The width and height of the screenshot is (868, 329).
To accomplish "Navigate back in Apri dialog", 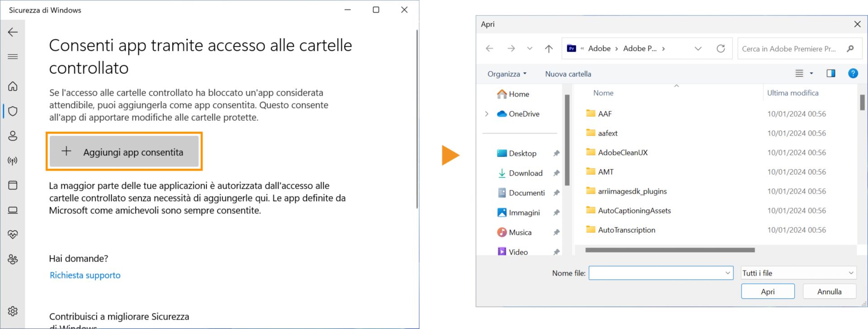I will [490, 48].
